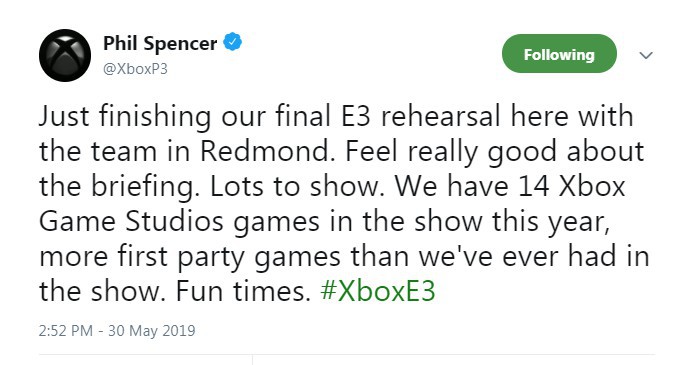Visit the @XboxP3 handle
This screenshot has width=691, height=365.
click(x=135, y=69)
